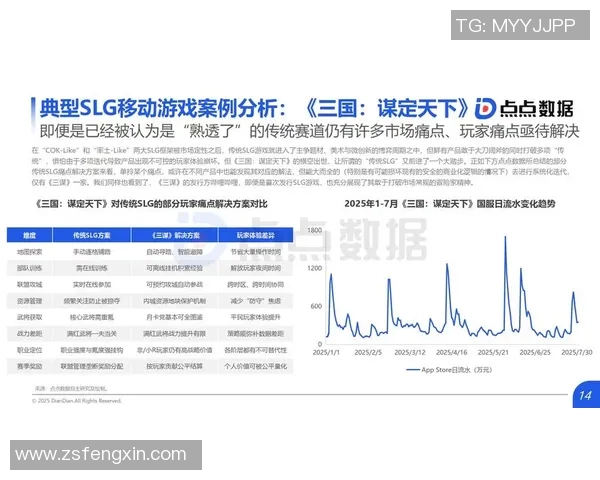Click the table cell 月卡党基本可全图鉴

(174, 317)
